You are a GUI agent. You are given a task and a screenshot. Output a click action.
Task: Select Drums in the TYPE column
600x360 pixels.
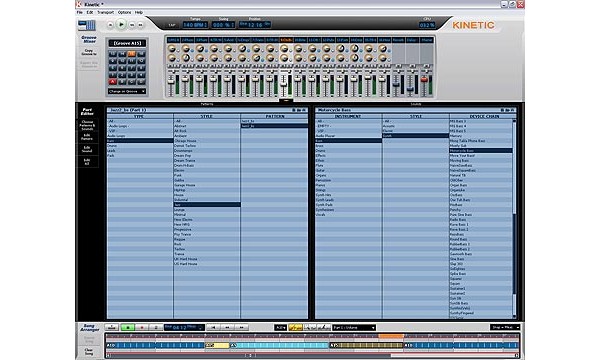[140, 146]
